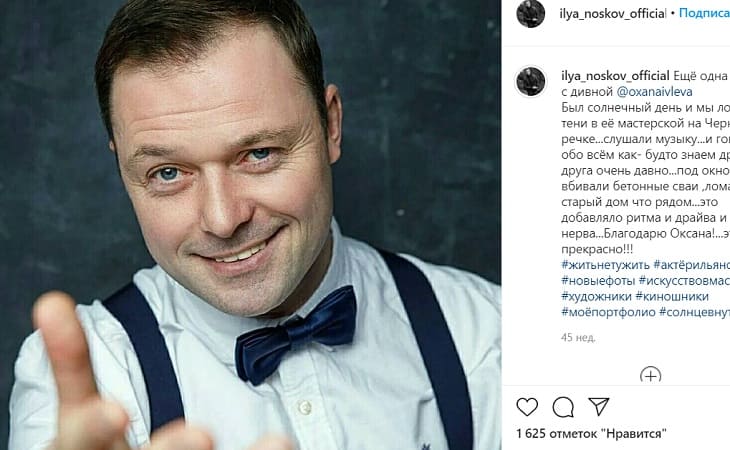The image size is (730, 450).
Task: Open the #новыефоты hashtag
Action: [598, 281]
